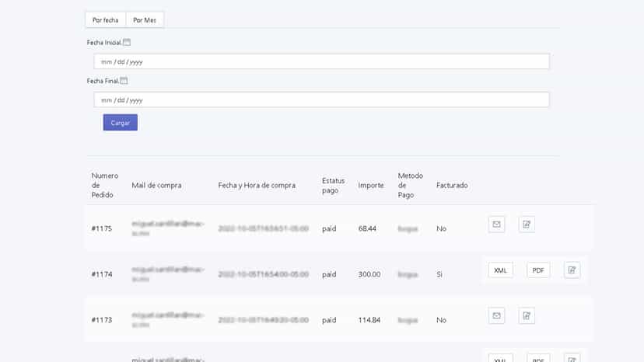Select order number #1174

pos(101,274)
